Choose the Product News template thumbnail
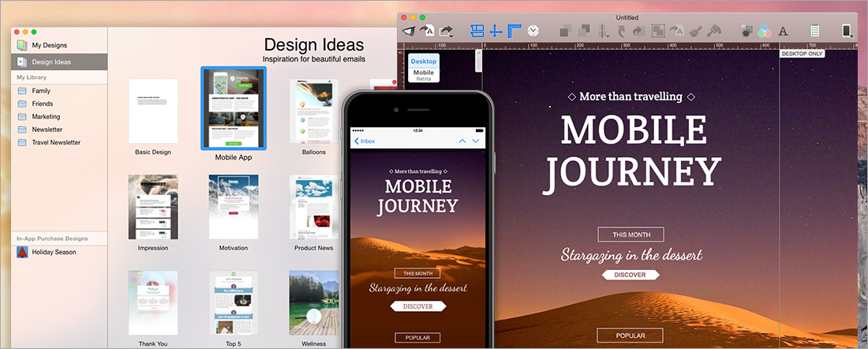The height and width of the screenshot is (349, 868). [x=314, y=207]
